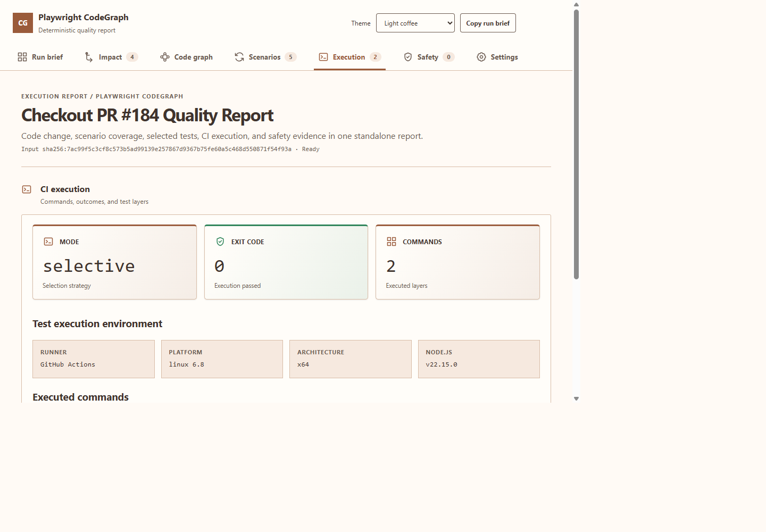Click the RUNNER GitHub Actions cell
This screenshot has height=532, width=766.
coord(94,359)
